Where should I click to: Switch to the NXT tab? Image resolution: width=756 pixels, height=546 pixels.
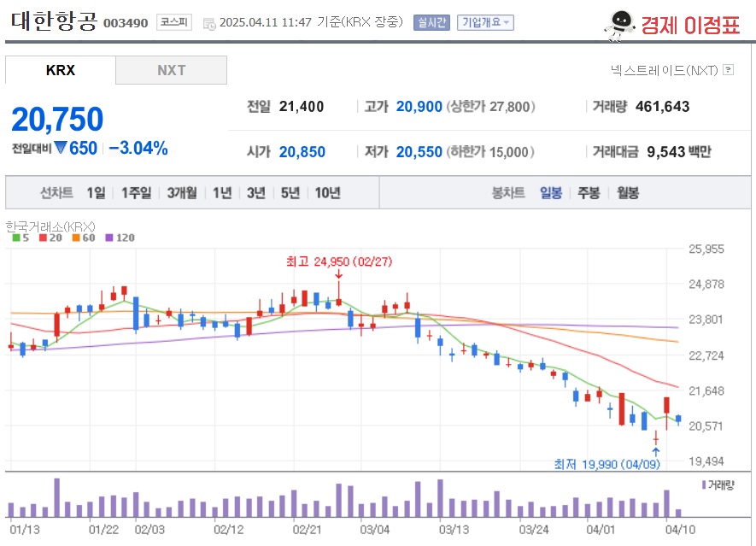(171, 70)
